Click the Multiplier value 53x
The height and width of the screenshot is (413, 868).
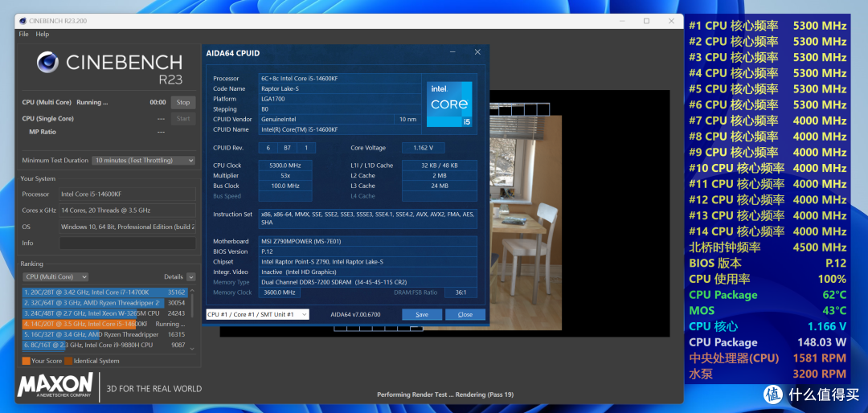[x=285, y=175]
